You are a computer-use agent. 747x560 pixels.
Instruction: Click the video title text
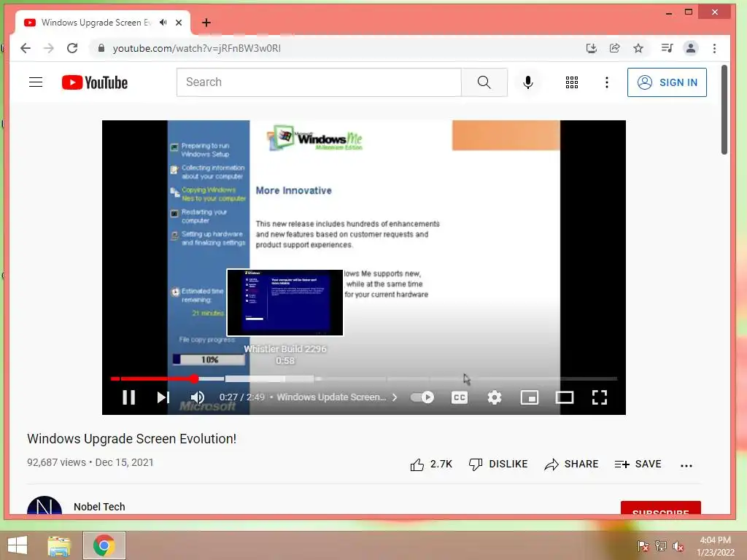coord(131,438)
